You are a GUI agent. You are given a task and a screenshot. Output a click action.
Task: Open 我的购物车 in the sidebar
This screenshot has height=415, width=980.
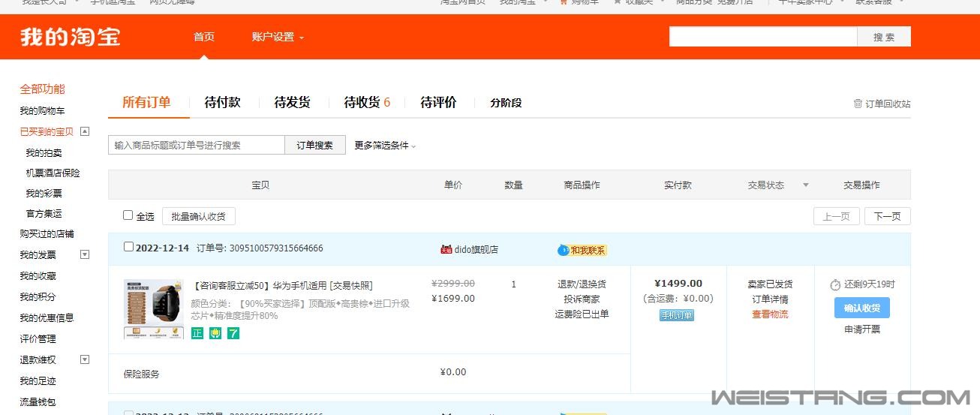pyautogui.click(x=43, y=111)
